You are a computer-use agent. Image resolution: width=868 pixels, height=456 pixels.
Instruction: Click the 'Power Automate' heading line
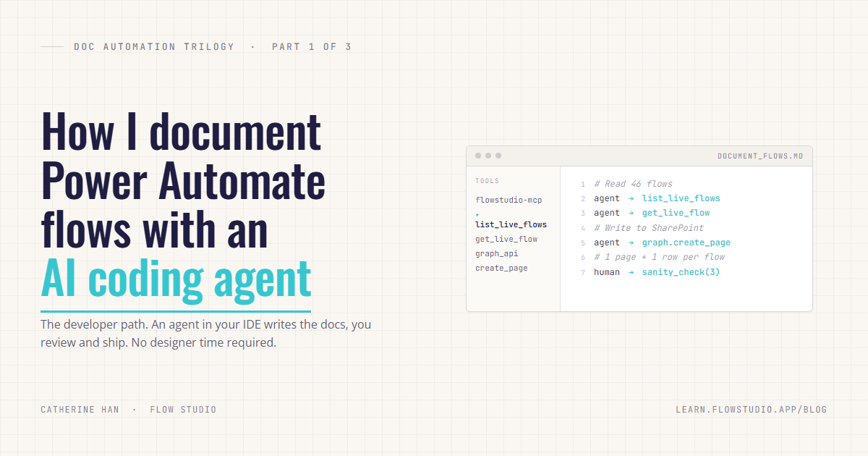183,181
